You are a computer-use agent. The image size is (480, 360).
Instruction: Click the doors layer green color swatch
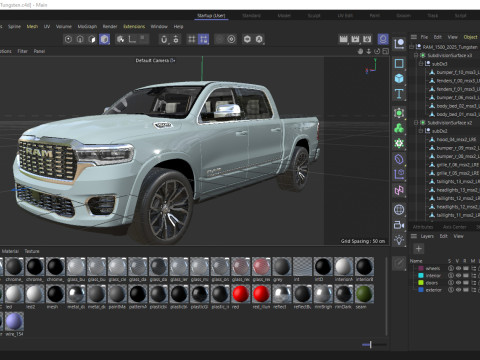click(421, 283)
